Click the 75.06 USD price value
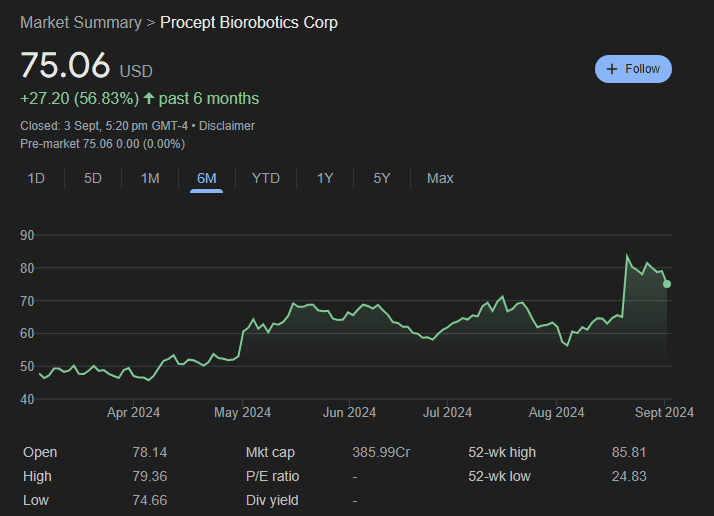The image size is (714, 516). [66, 65]
